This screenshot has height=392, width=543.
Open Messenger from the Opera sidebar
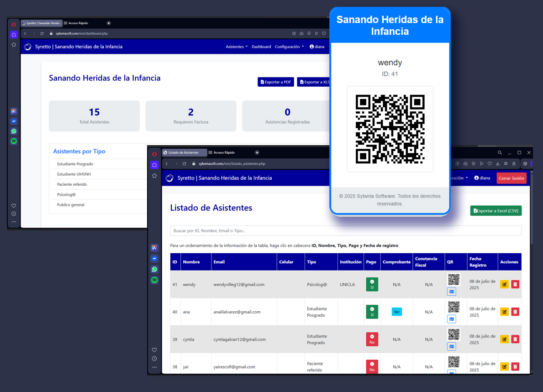tap(154, 258)
